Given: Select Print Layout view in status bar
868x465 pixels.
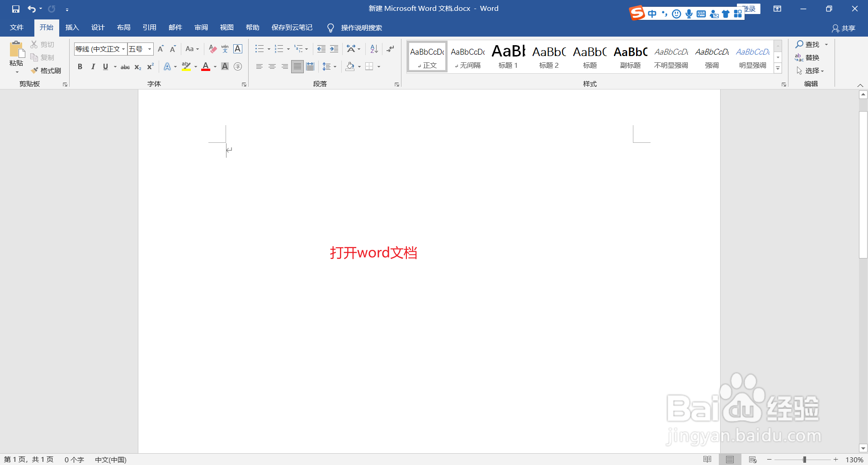Looking at the screenshot, I should [x=730, y=460].
